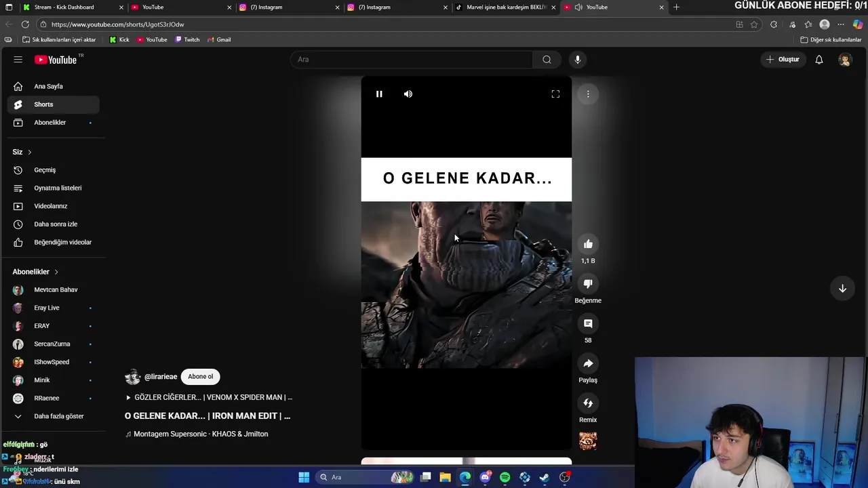Open Videolarınız page

(x=54, y=206)
